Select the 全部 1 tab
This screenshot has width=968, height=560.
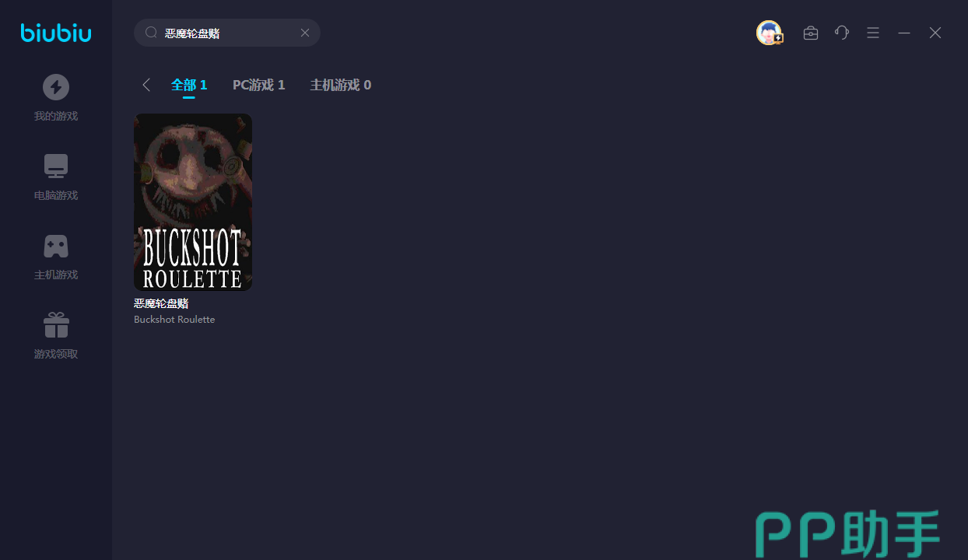(x=189, y=85)
